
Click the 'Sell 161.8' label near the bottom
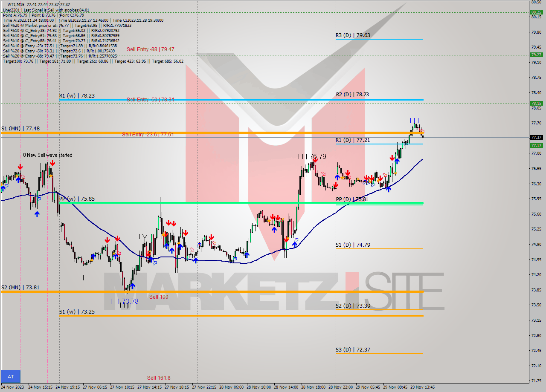point(158,378)
